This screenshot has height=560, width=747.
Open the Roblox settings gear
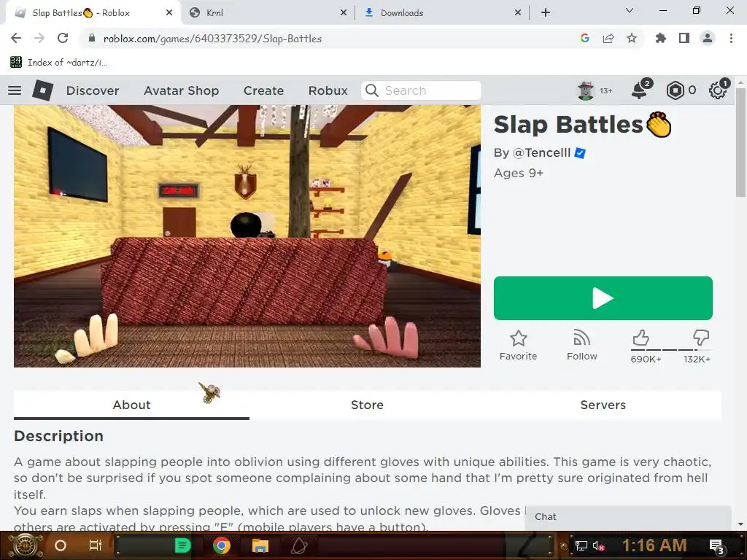pos(717,90)
